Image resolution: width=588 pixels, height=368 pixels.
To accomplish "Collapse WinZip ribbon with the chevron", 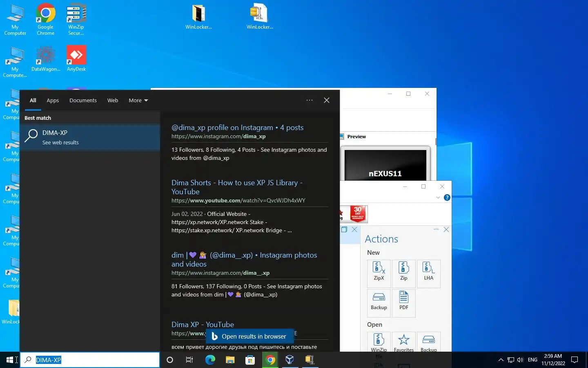I will tap(438, 197).
